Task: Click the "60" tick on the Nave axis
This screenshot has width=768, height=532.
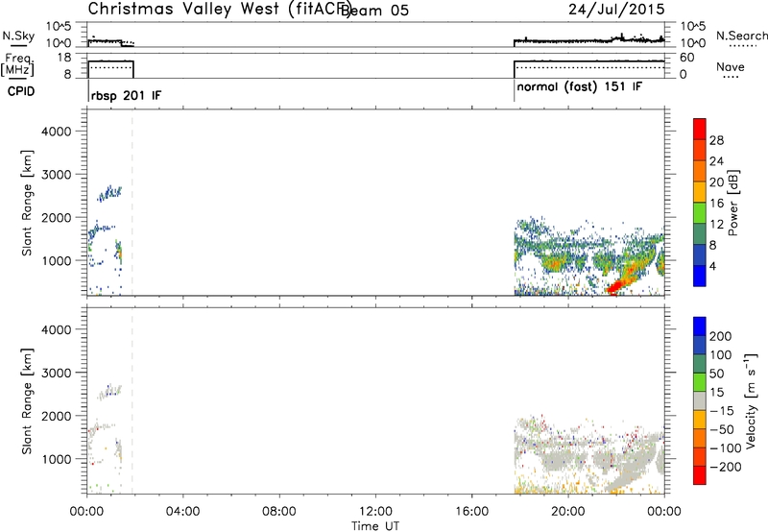Action: click(687, 58)
